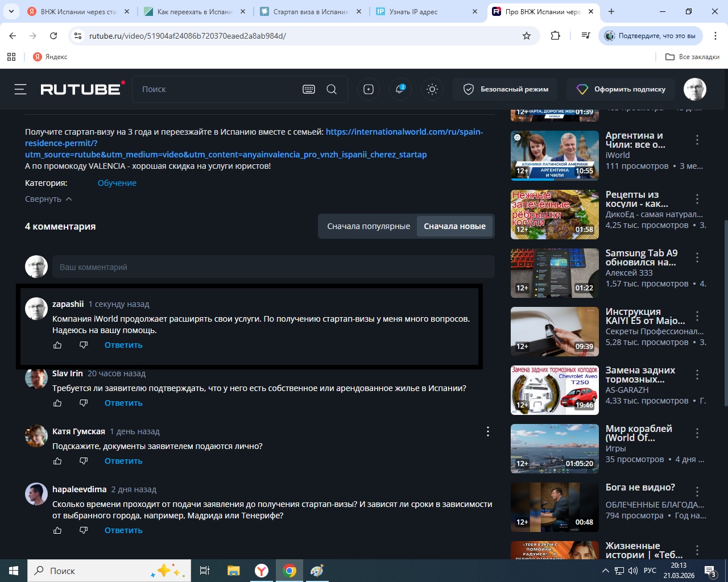Reply to Катя Гумская's comment
This screenshot has height=582, width=728.
[x=123, y=461]
